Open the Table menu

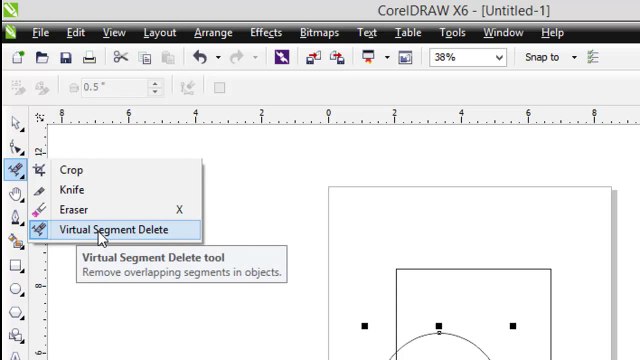408,33
